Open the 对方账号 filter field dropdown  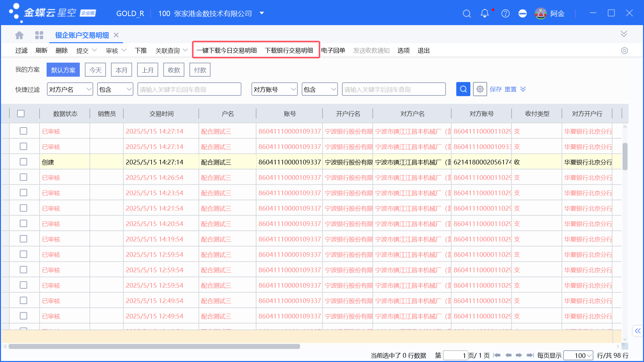275,89
